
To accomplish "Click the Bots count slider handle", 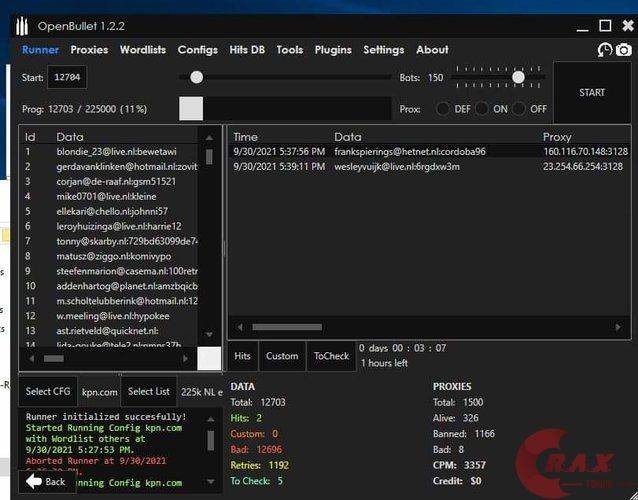I will pos(518,77).
